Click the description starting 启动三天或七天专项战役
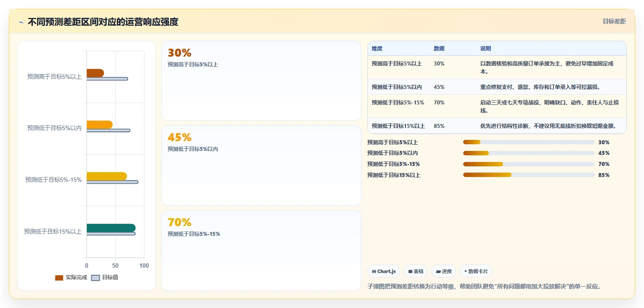The height and width of the screenshot is (308, 644). [550, 107]
